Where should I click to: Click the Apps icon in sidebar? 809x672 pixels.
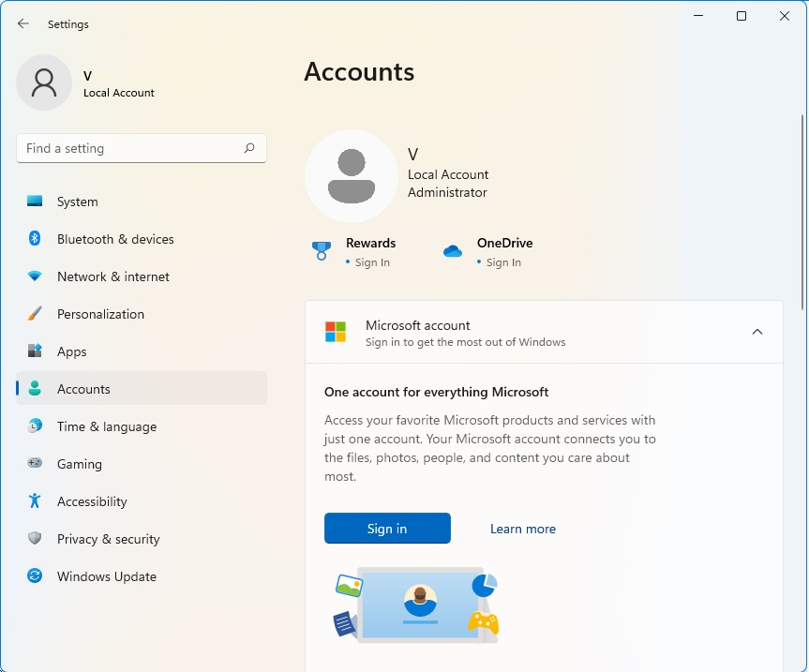35,351
